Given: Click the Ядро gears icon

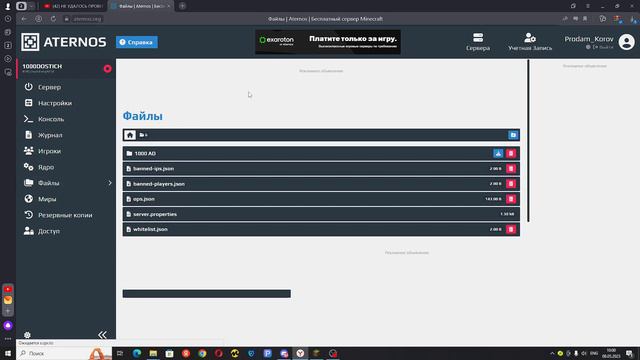Looking at the screenshot, I should point(28,167).
